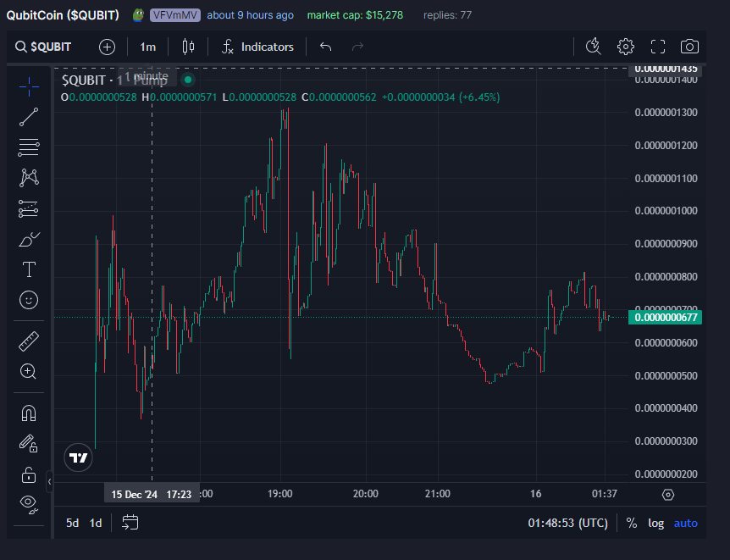Select the brush drawing tool
730x560 pixels.
(29, 240)
